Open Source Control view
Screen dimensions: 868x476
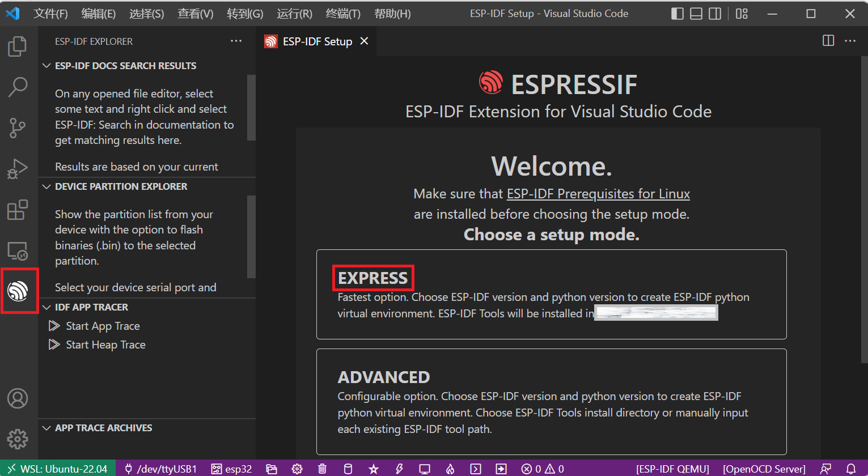[x=18, y=127]
